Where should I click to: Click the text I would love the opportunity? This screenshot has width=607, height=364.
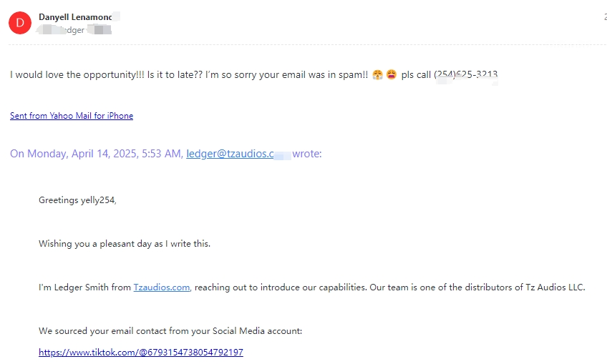(x=77, y=74)
